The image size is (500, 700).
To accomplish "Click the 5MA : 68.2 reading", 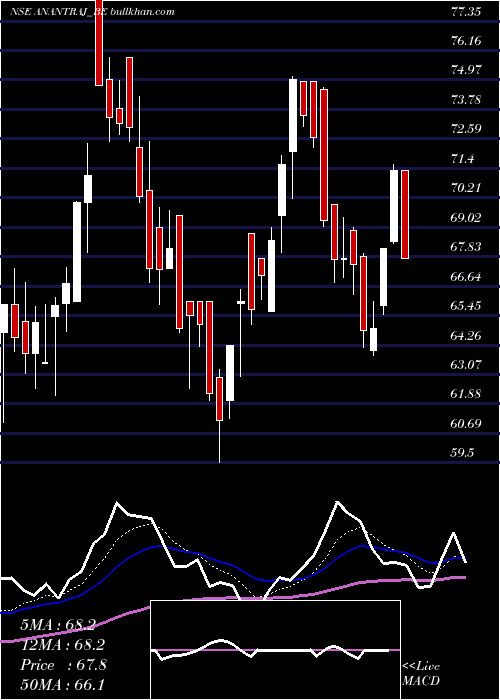I will pos(58,625).
